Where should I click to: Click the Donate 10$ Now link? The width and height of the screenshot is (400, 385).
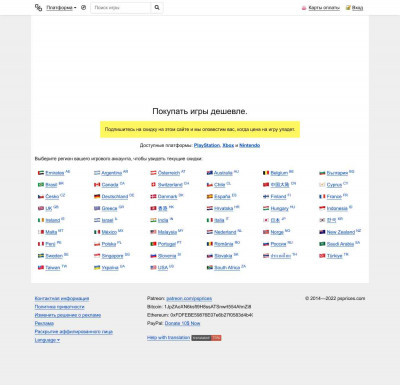[182, 323]
